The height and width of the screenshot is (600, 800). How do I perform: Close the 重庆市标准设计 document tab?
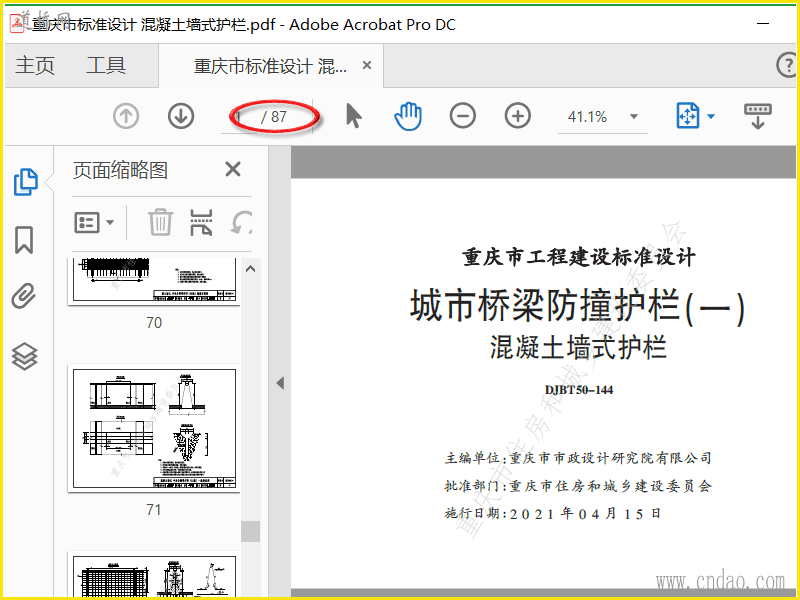coord(367,65)
